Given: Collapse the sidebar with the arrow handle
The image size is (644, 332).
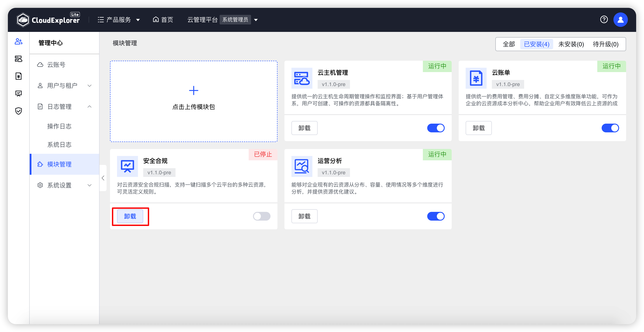Looking at the screenshot, I should (x=103, y=178).
